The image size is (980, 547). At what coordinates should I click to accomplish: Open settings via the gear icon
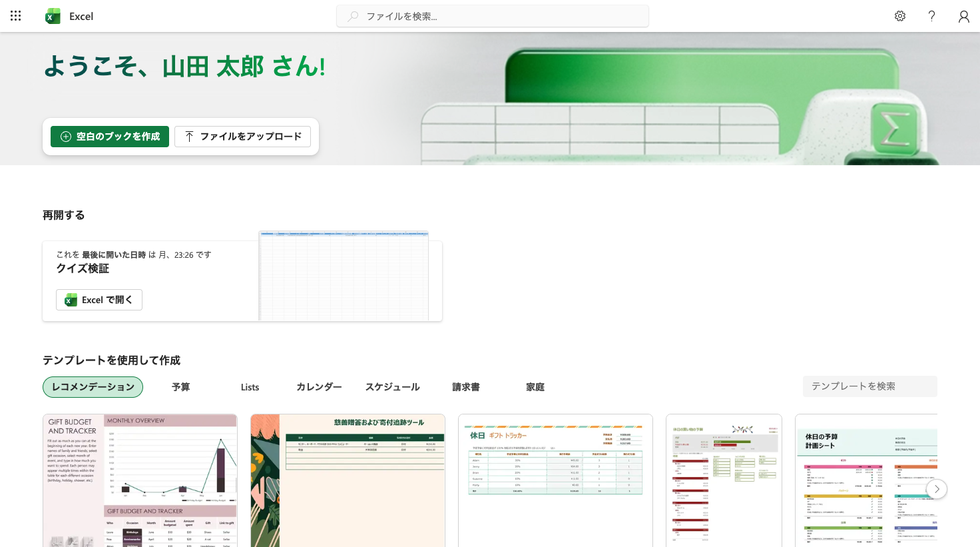900,16
